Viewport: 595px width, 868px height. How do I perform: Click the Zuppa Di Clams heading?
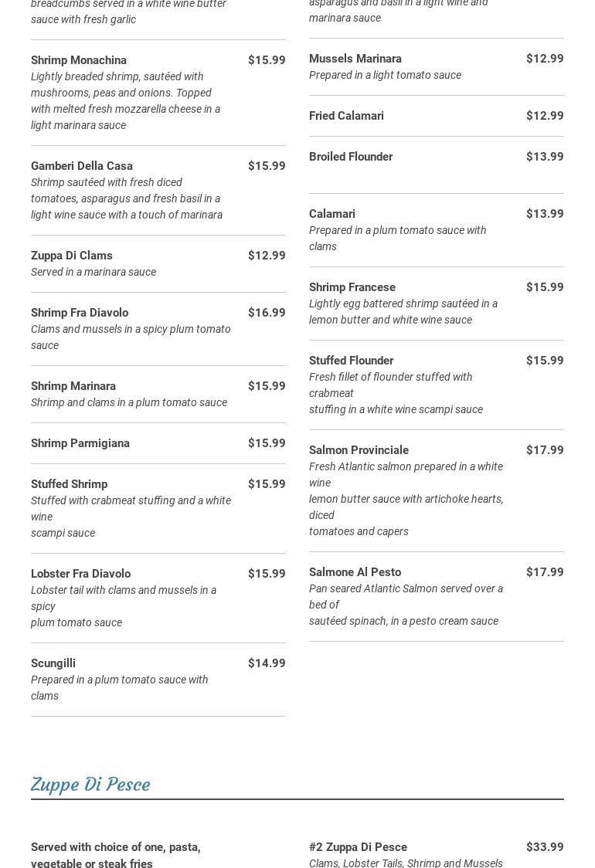click(x=72, y=256)
